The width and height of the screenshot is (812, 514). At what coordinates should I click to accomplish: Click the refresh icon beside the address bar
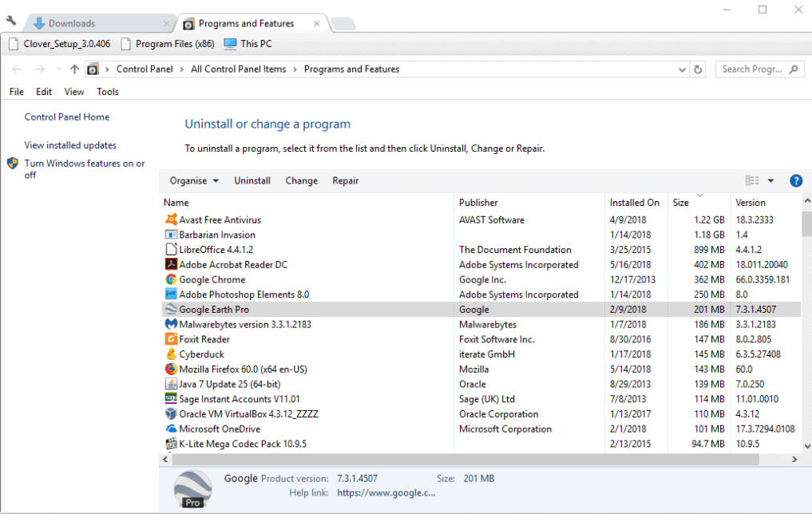pos(698,69)
